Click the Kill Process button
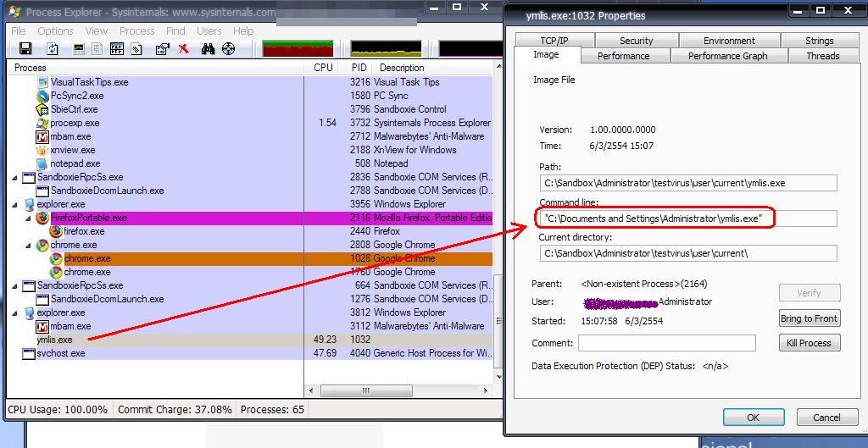The height and width of the screenshot is (448, 868). [x=809, y=343]
